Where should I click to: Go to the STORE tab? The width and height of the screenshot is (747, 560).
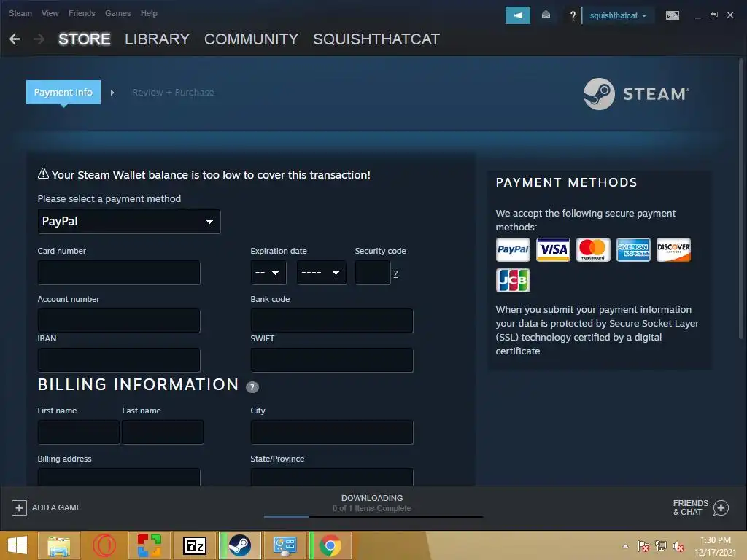85,39
